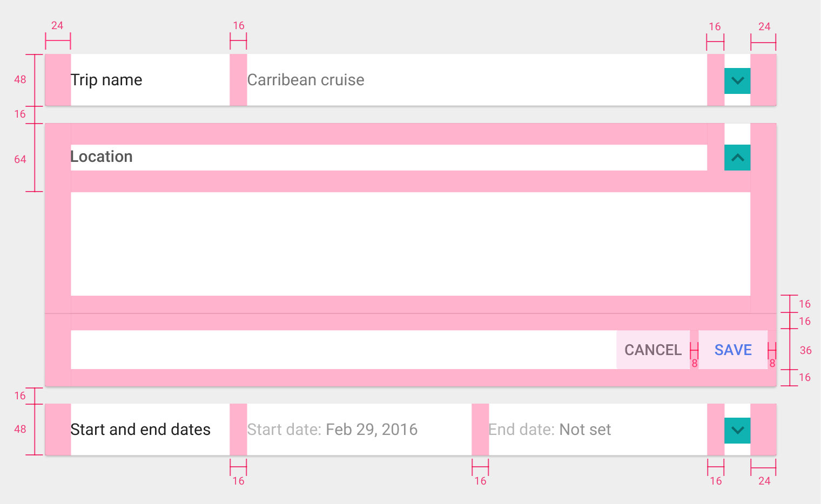Click blank action bar area left of Cancel
The height and width of the screenshot is (504, 821).
point(344,350)
